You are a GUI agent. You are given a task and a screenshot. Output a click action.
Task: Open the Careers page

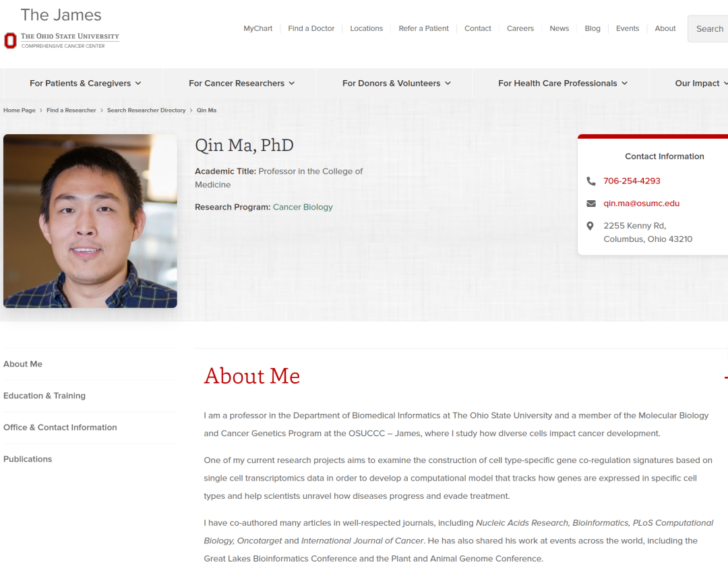[x=520, y=28]
